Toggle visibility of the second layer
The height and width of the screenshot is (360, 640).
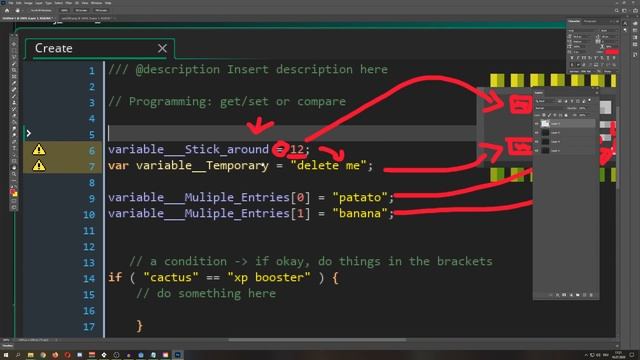[537, 132]
